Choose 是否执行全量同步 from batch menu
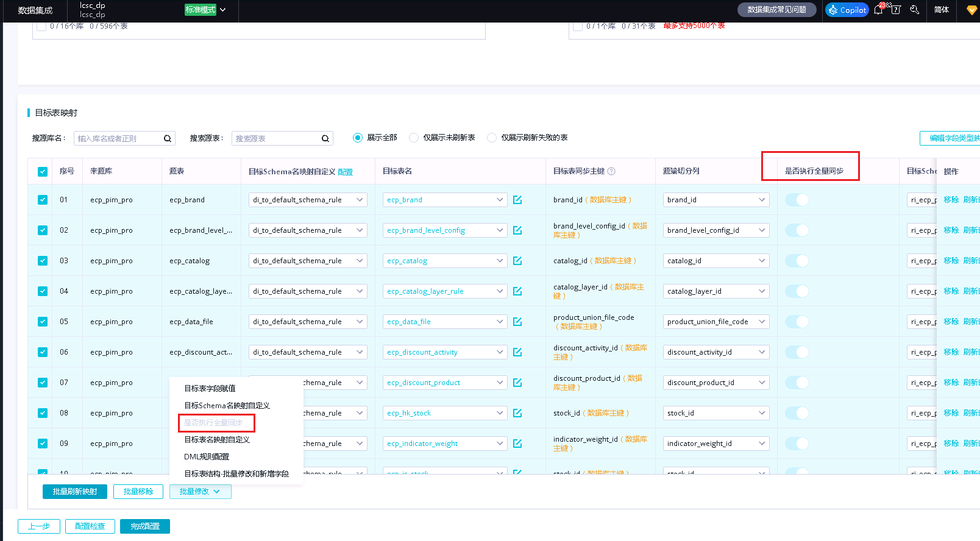 click(213, 423)
